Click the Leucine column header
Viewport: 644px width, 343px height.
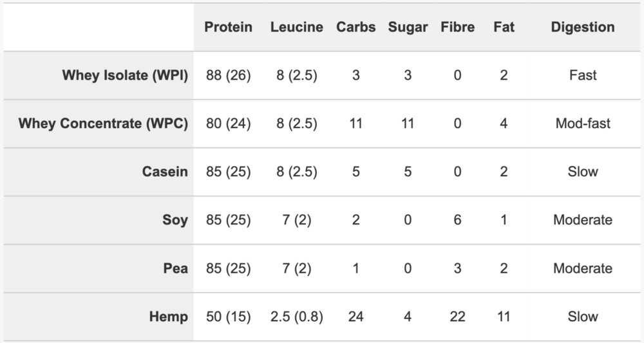point(296,27)
